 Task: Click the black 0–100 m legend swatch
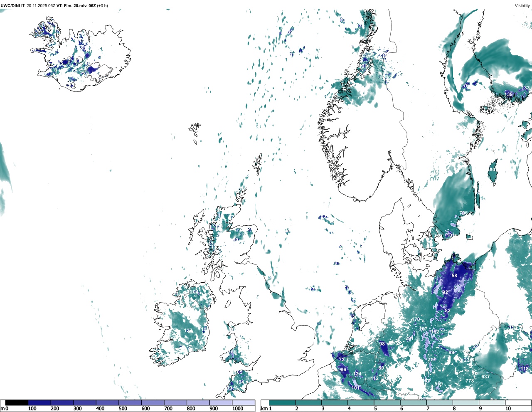coord(17,402)
